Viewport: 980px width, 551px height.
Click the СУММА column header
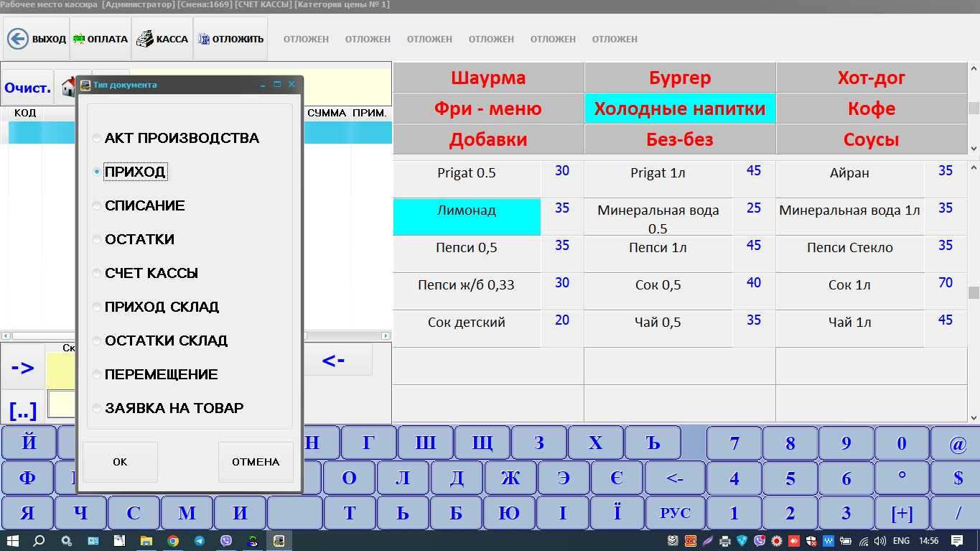(x=327, y=113)
